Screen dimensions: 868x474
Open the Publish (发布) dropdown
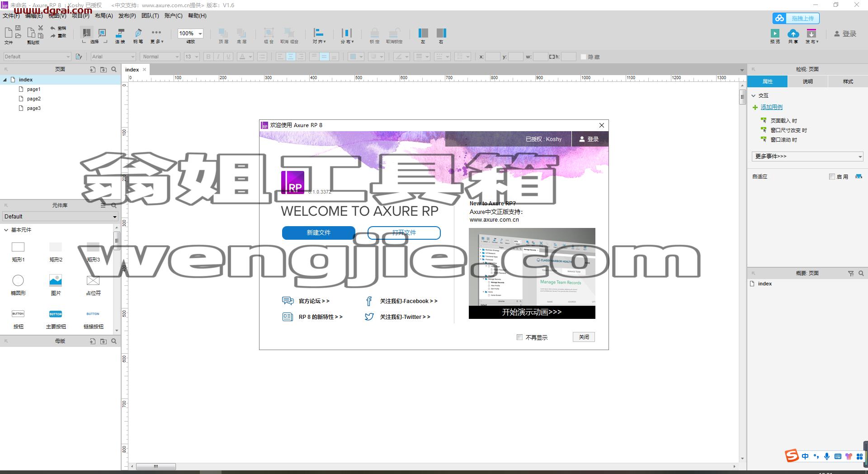point(811,36)
